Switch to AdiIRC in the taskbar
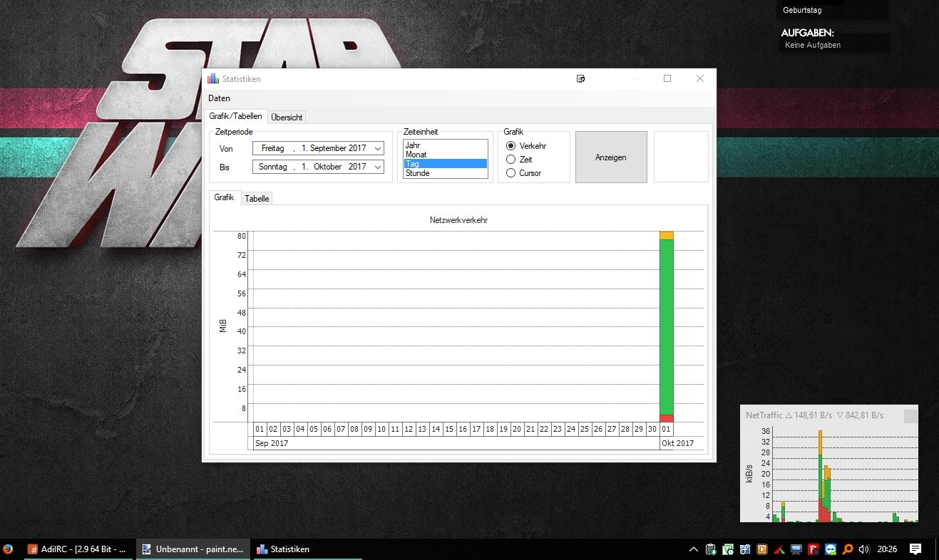Viewport: 939px width, 560px height. [x=78, y=549]
